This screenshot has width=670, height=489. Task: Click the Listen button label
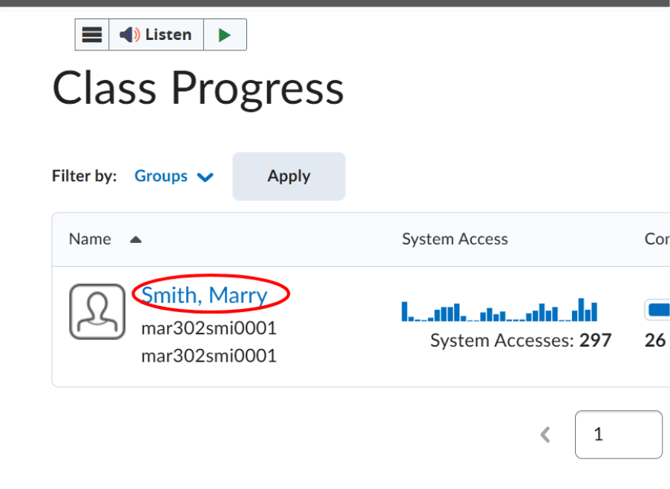pos(168,35)
